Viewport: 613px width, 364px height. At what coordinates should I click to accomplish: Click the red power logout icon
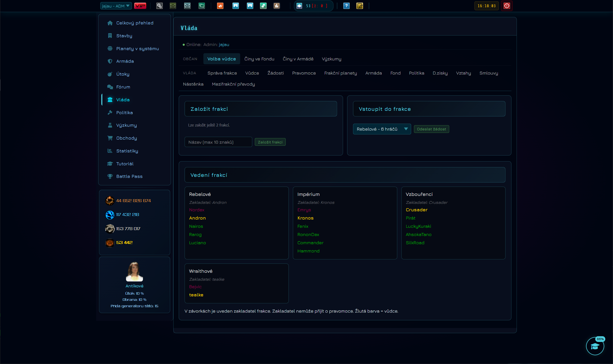pos(507,6)
